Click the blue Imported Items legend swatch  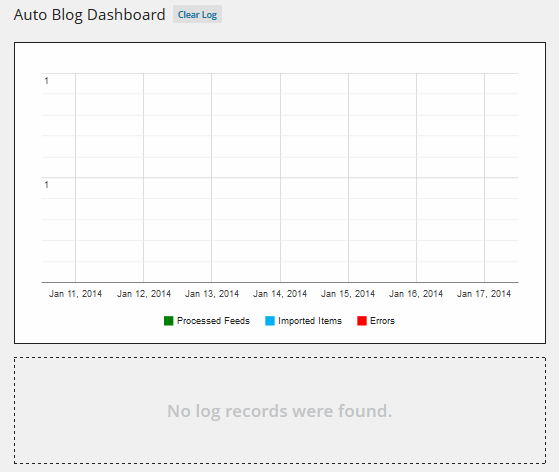click(x=270, y=321)
